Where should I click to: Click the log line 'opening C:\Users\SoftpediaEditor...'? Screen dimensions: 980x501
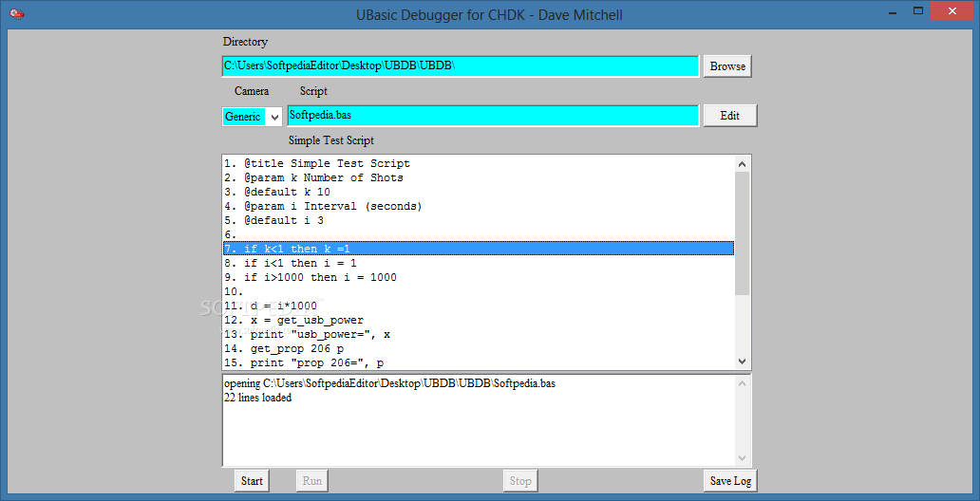[389, 383]
